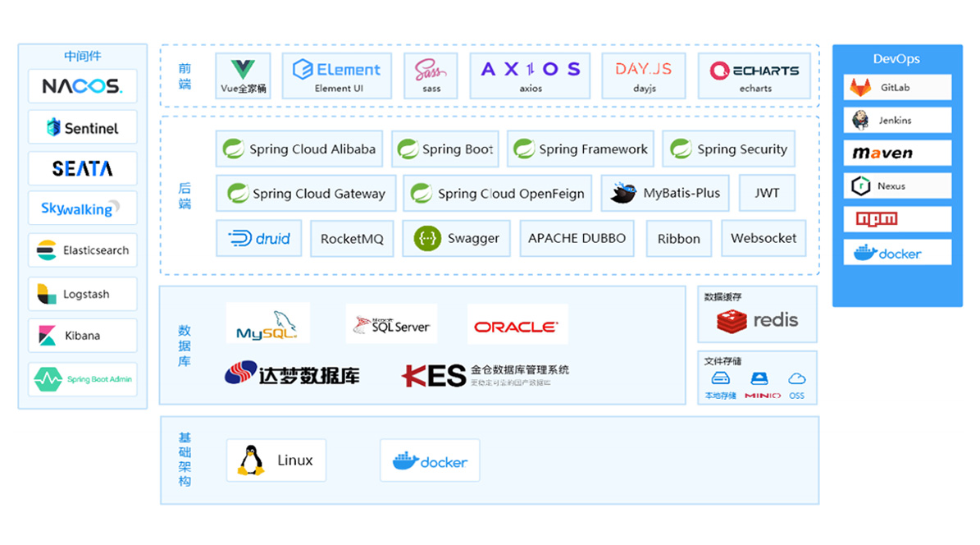Screen dimensions: 980x545
Task: Open the DAY.JS logo card
Action: (644, 76)
